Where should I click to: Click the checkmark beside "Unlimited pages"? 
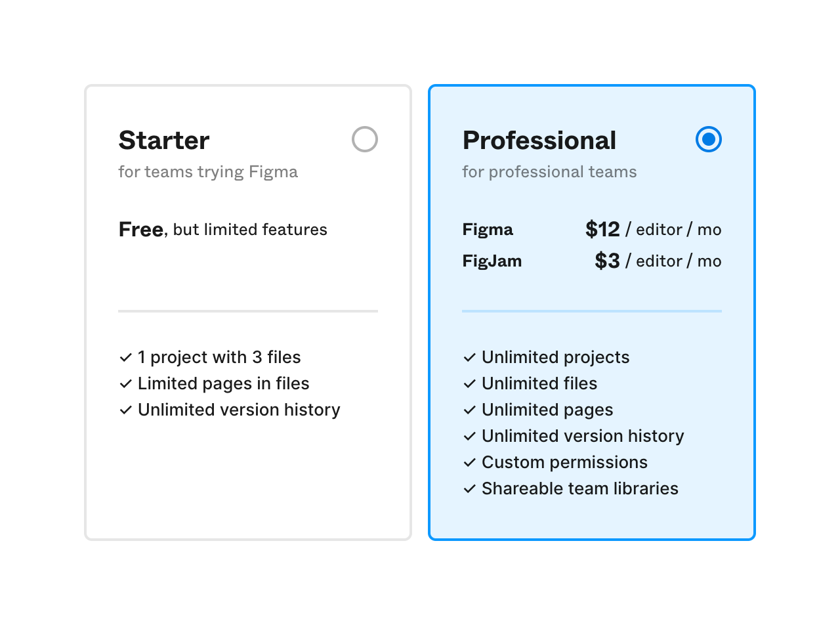click(469, 410)
